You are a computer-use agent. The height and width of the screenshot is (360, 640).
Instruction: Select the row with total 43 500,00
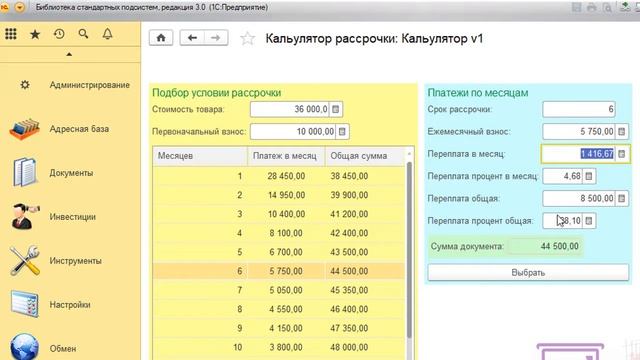point(279,252)
